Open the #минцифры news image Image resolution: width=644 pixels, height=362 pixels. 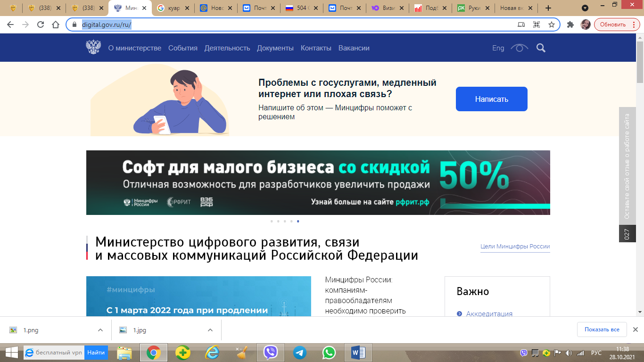(198, 296)
